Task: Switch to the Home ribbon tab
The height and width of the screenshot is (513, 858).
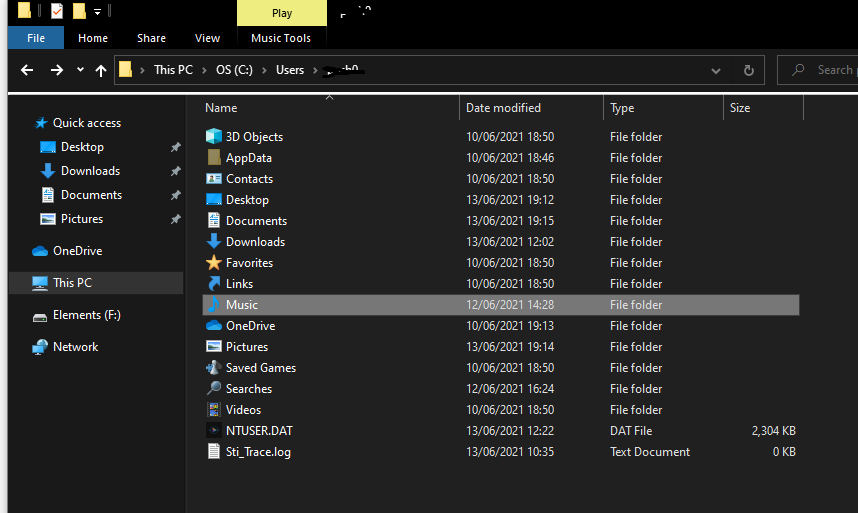Action: (x=93, y=38)
